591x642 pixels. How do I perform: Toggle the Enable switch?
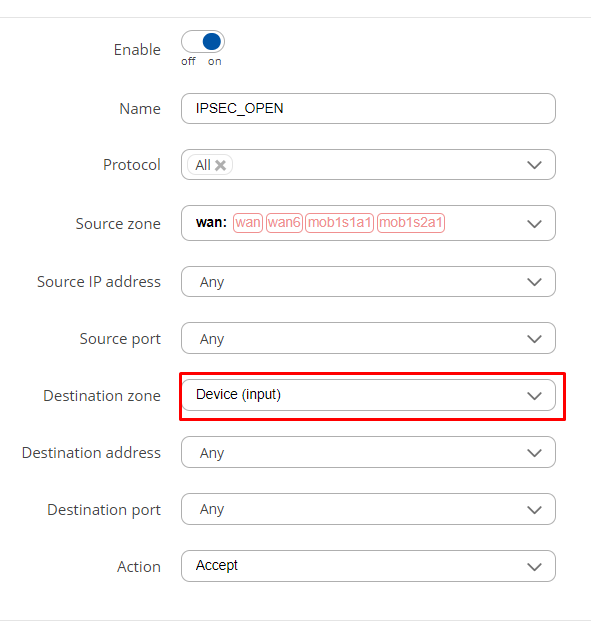(203, 42)
